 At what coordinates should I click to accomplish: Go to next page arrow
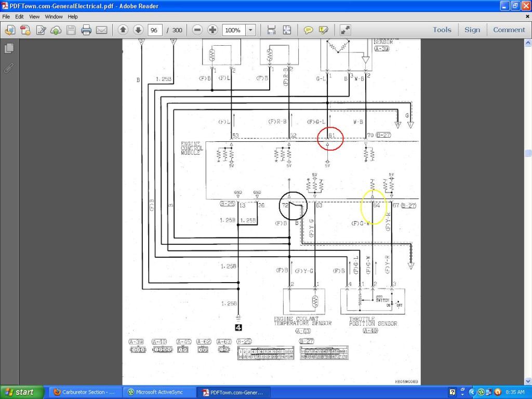[x=138, y=30]
